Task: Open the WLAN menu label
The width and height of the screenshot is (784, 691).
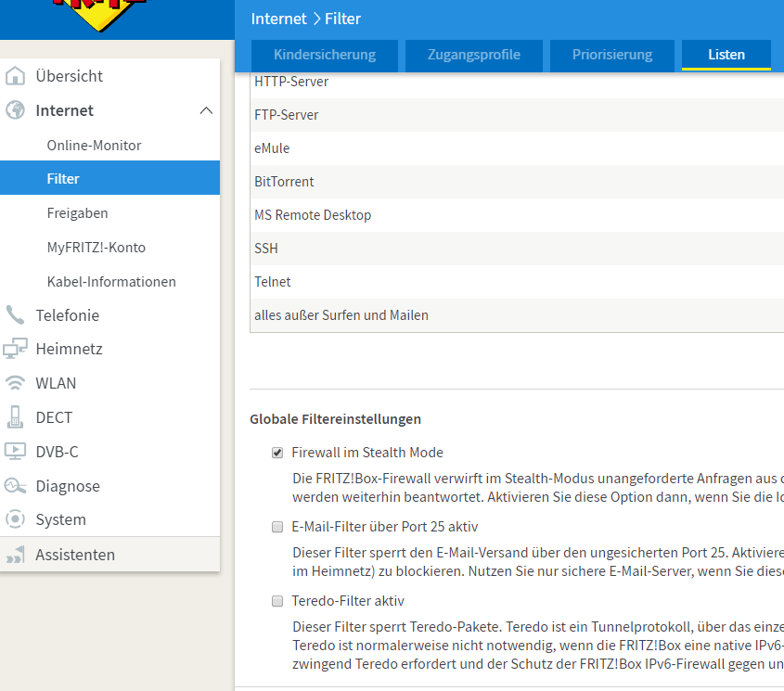Action: click(56, 383)
